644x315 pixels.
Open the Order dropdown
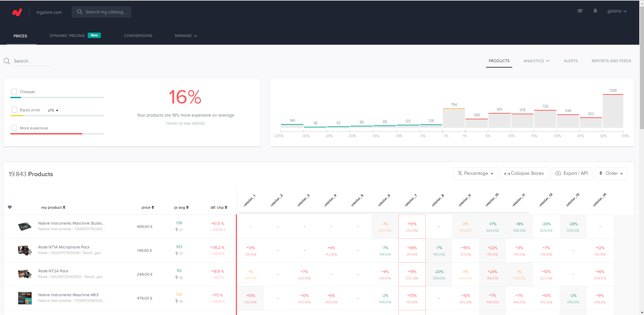click(x=611, y=173)
